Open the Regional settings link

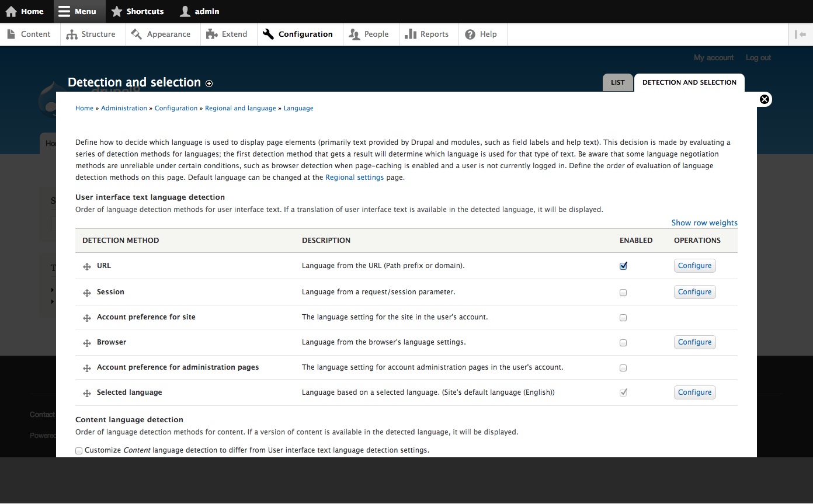(355, 177)
